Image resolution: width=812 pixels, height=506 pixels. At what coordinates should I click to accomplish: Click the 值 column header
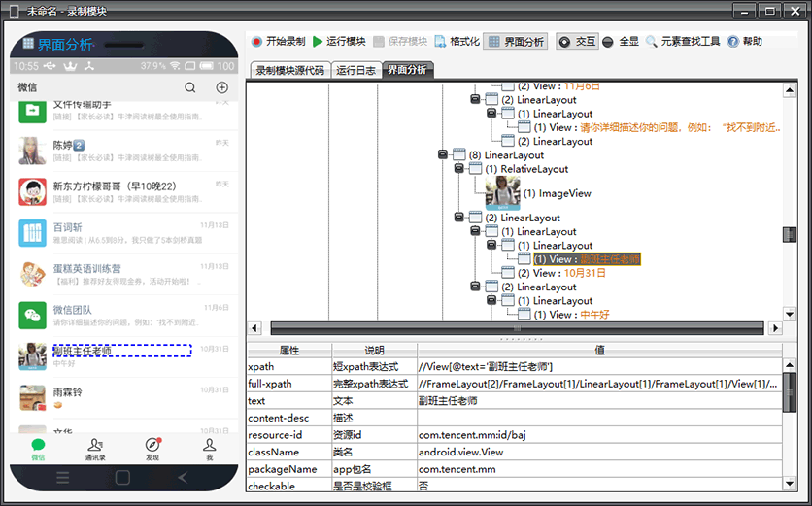pos(599,351)
